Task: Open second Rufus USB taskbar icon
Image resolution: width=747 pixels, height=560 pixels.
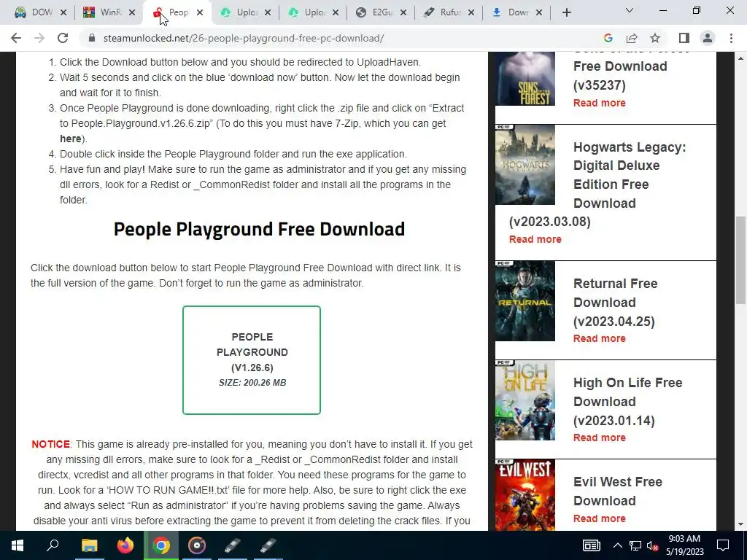Action: [x=268, y=545]
